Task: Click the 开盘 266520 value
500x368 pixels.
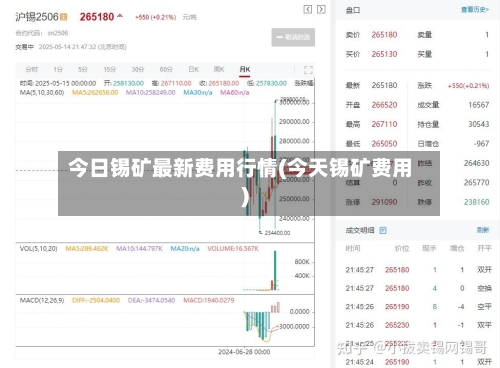Action: pyautogui.click(x=384, y=105)
